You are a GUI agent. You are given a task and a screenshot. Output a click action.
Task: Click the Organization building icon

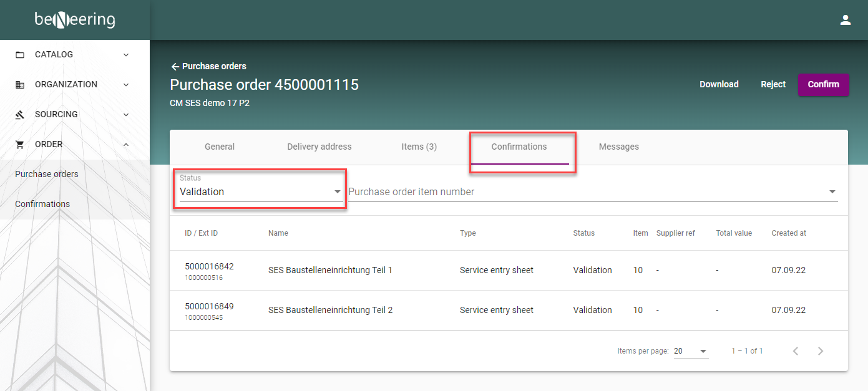point(20,85)
